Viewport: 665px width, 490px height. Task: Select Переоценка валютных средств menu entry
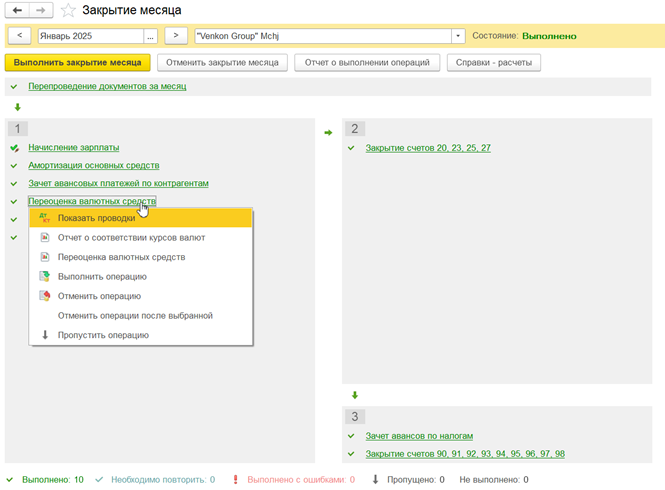[121, 257]
